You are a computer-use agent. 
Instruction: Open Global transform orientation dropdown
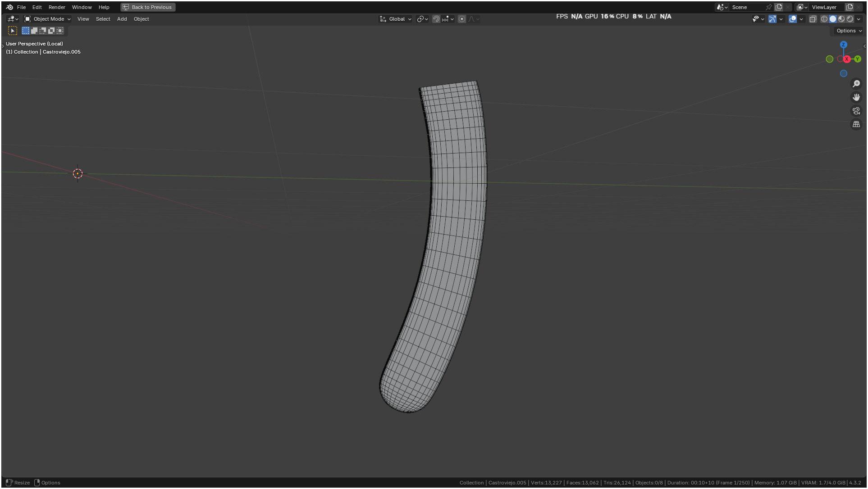(x=396, y=19)
